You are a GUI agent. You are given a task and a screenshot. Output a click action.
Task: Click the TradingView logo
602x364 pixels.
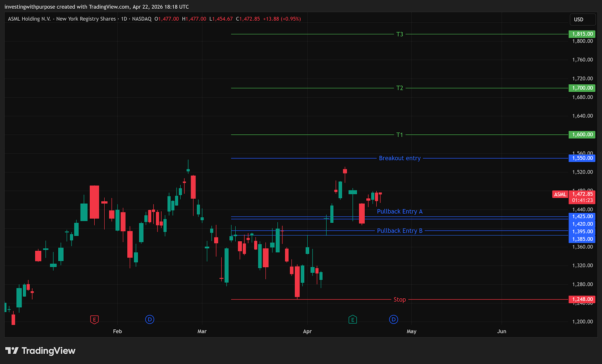click(40, 351)
